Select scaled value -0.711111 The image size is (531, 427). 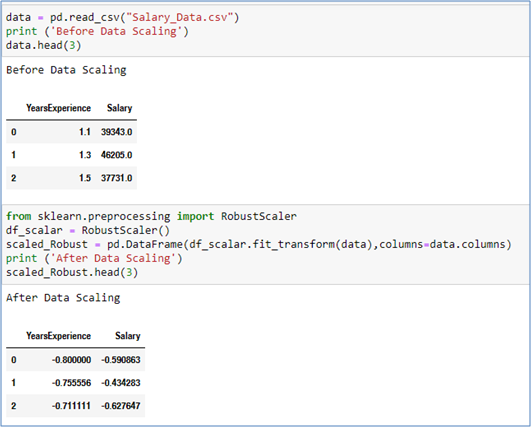pyautogui.click(x=71, y=406)
